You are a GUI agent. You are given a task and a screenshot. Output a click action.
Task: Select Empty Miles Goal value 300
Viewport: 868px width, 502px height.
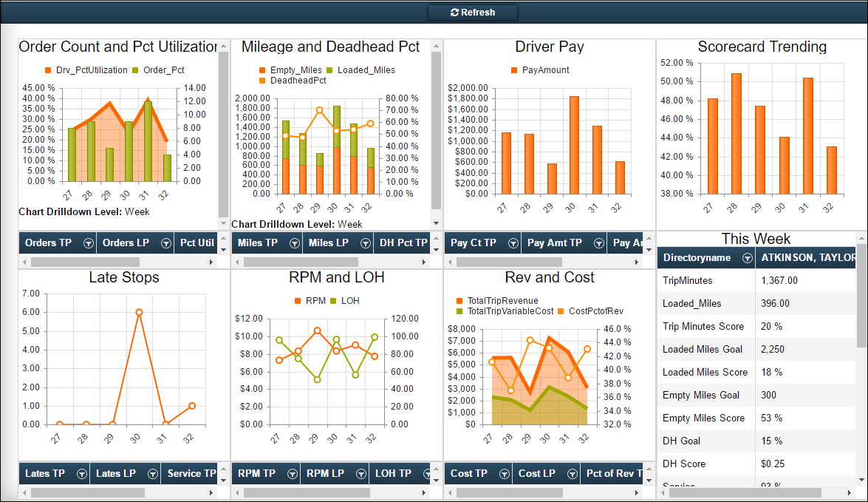(x=768, y=395)
